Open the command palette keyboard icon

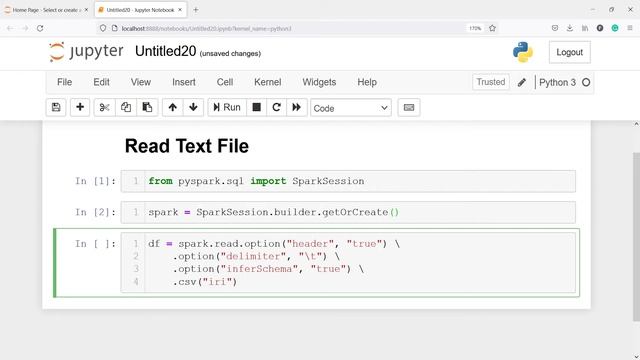tap(409, 107)
